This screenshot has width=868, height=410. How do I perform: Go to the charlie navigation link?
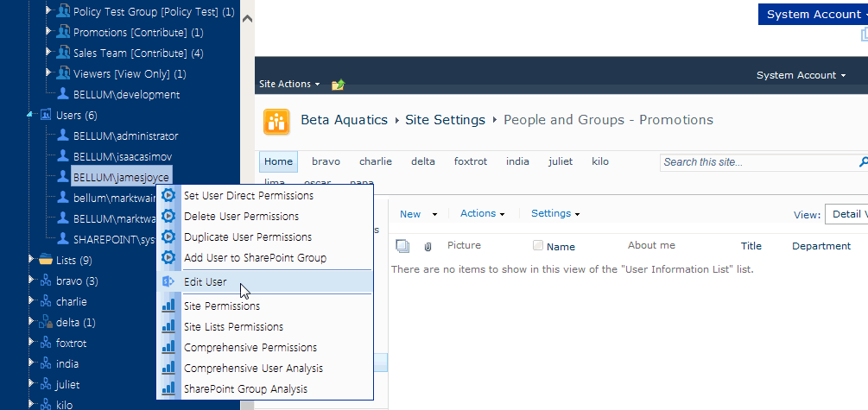[x=376, y=161]
